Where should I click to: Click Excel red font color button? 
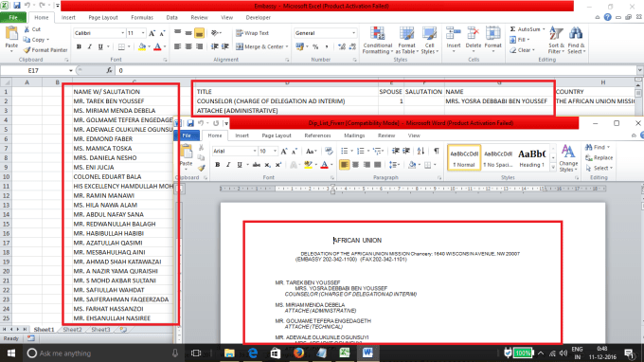[x=157, y=46]
